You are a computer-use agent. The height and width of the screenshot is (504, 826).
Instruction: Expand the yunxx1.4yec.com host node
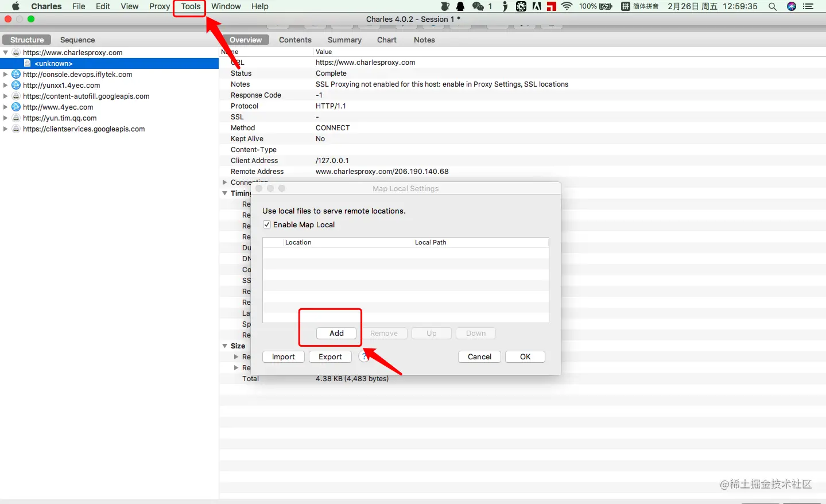click(6, 85)
